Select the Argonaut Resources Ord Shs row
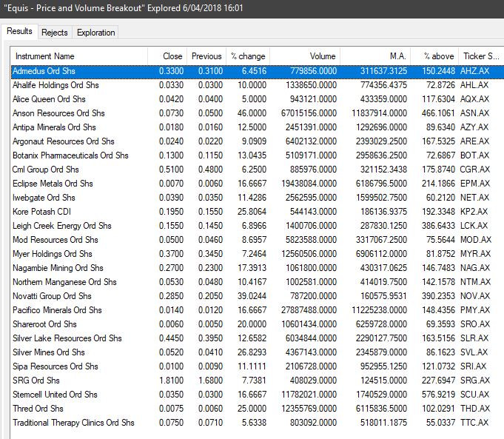 click(258, 141)
